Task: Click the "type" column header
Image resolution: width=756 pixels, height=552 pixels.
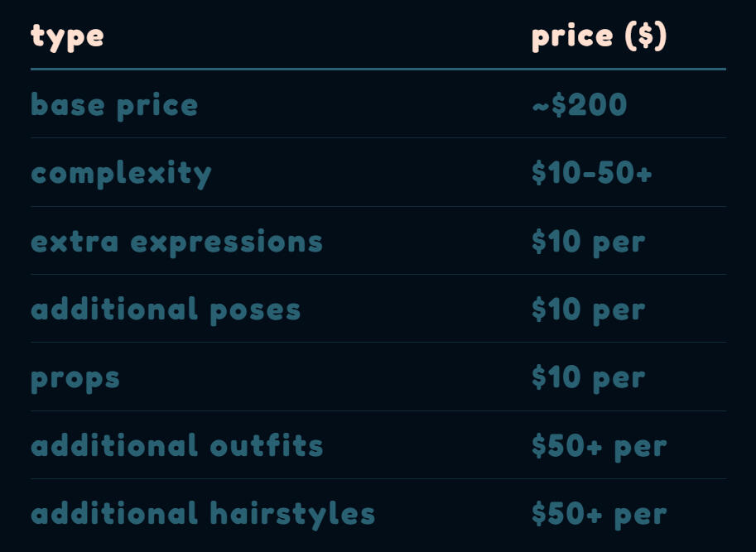Action: [67, 36]
